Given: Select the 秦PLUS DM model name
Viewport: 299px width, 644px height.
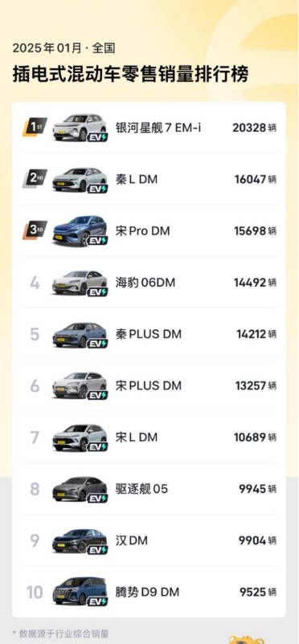Looking at the screenshot, I should tap(148, 334).
